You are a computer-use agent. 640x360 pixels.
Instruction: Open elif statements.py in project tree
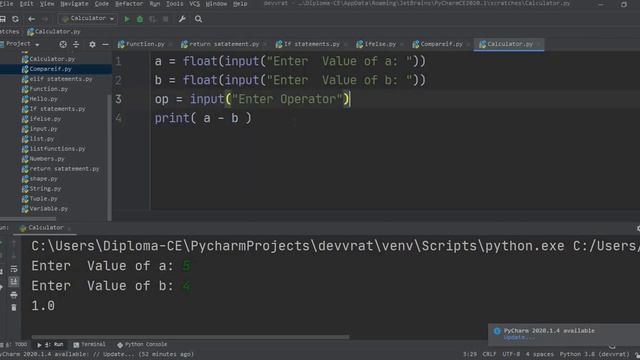(60, 79)
